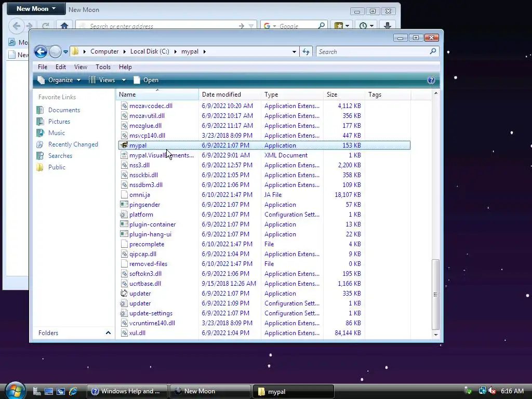Image resolution: width=532 pixels, height=399 pixels.
Task: Click the Explorer Back arrow button
Action: tap(41, 51)
